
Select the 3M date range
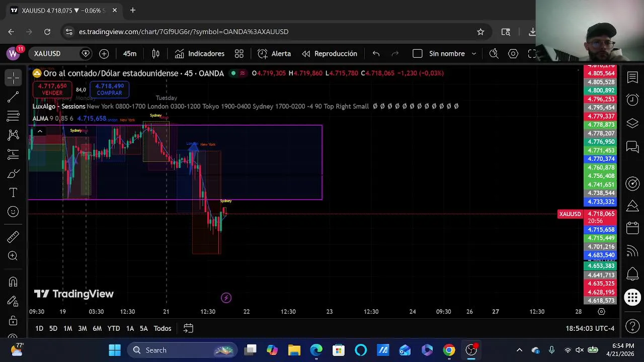pyautogui.click(x=83, y=328)
